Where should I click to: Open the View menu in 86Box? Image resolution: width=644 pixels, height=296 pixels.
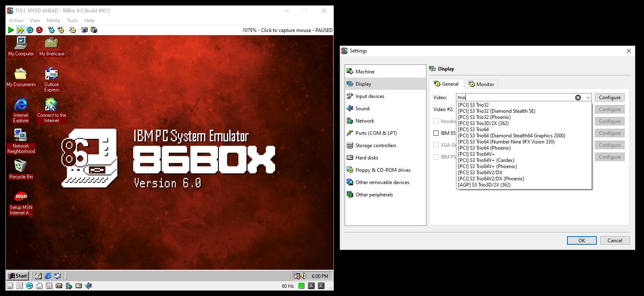[35, 20]
